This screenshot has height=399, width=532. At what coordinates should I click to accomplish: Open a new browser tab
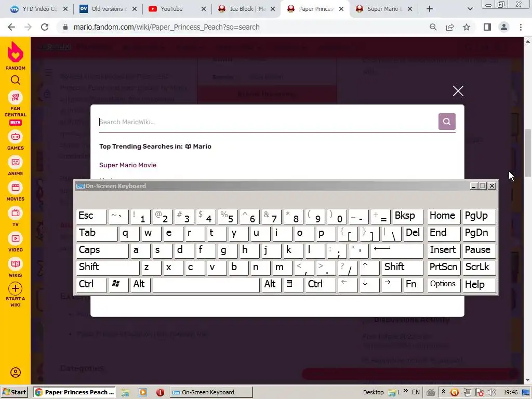click(430, 9)
